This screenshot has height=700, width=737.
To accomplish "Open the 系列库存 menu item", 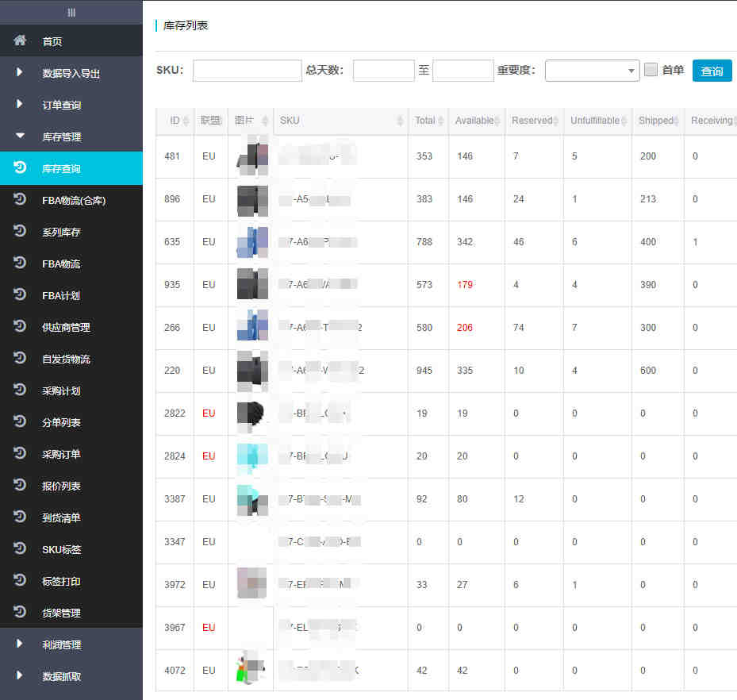I will tap(61, 232).
